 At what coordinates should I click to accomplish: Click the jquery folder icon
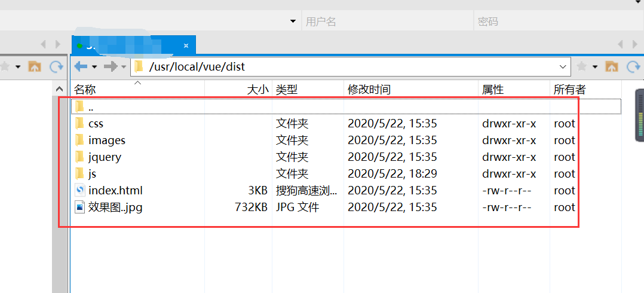point(79,157)
